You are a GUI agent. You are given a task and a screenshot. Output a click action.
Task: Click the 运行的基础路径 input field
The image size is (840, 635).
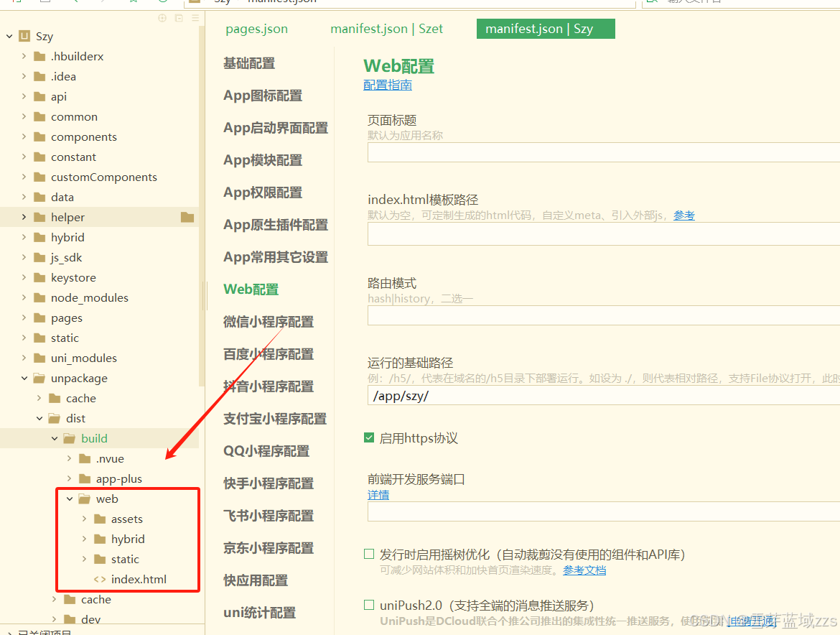click(x=603, y=396)
